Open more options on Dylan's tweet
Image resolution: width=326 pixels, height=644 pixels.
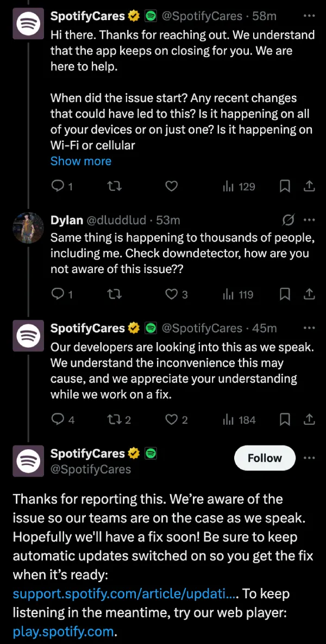[309, 220]
